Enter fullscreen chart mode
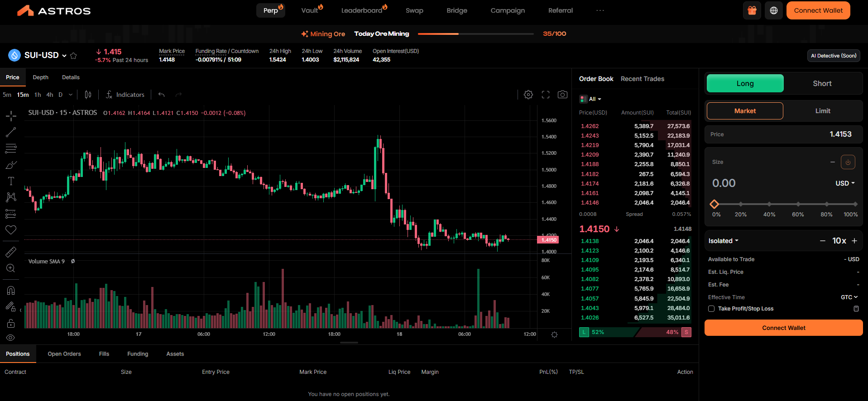 pos(545,95)
